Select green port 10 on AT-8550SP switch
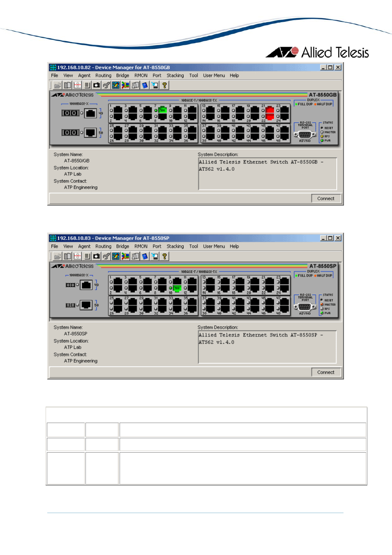This screenshot has width=392, height=555. click(x=177, y=289)
